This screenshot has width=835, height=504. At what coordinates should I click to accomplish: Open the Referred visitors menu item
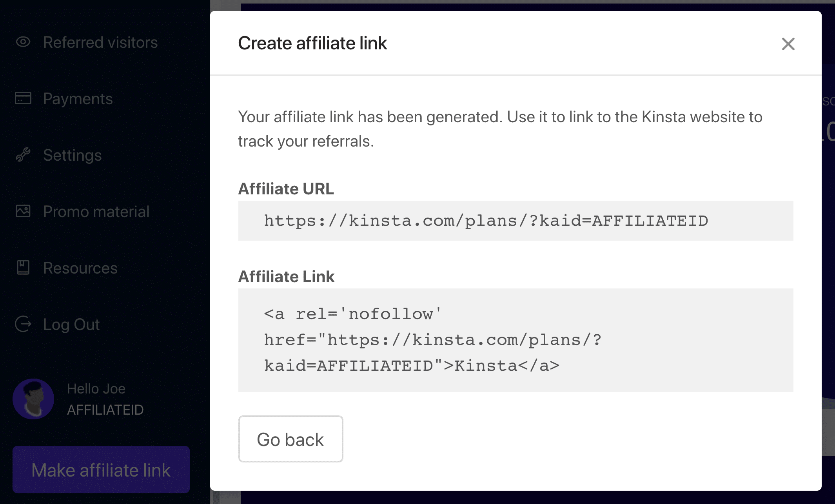(x=100, y=42)
